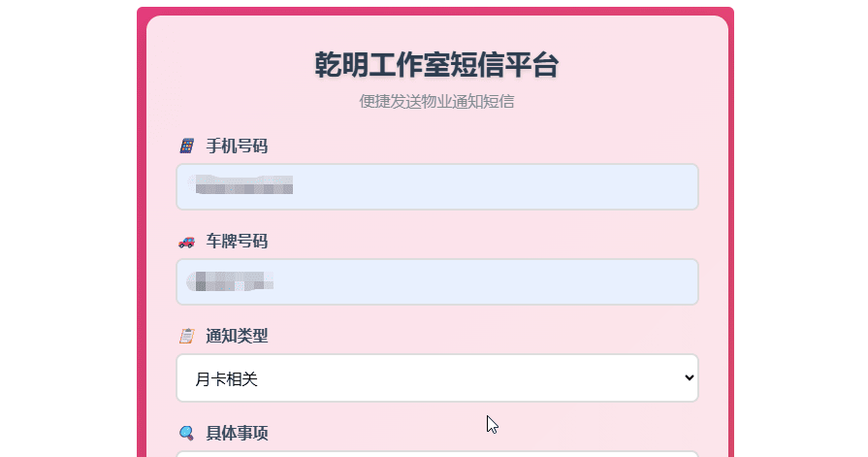
Task: Focus the 车牌号码 input field
Action: (485, 281)
